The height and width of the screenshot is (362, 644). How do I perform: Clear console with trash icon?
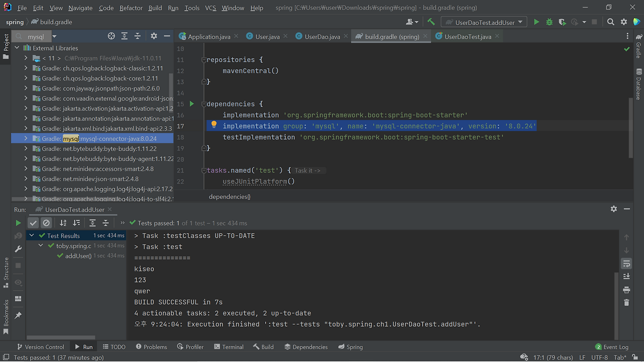click(x=626, y=303)
